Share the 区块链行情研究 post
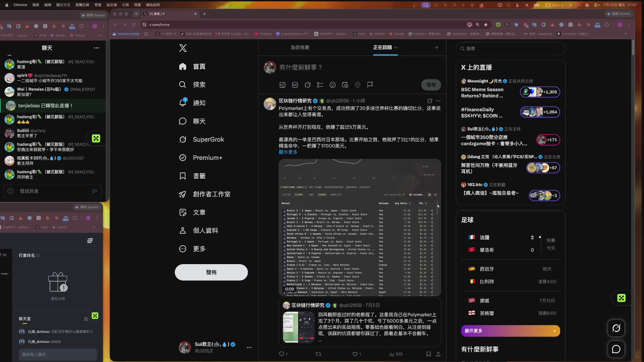 coord(438,354)
